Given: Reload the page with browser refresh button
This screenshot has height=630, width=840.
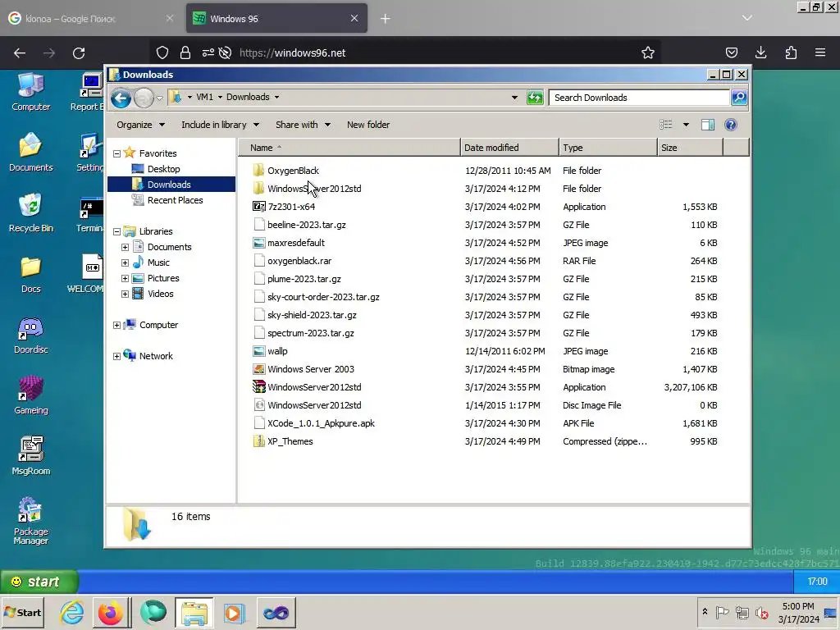Looking at the screenshot, I should (79, 52).
